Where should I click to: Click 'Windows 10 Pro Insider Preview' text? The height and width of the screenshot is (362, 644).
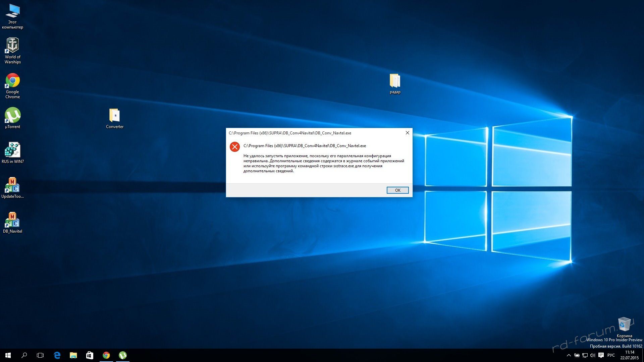pos(614,340)
